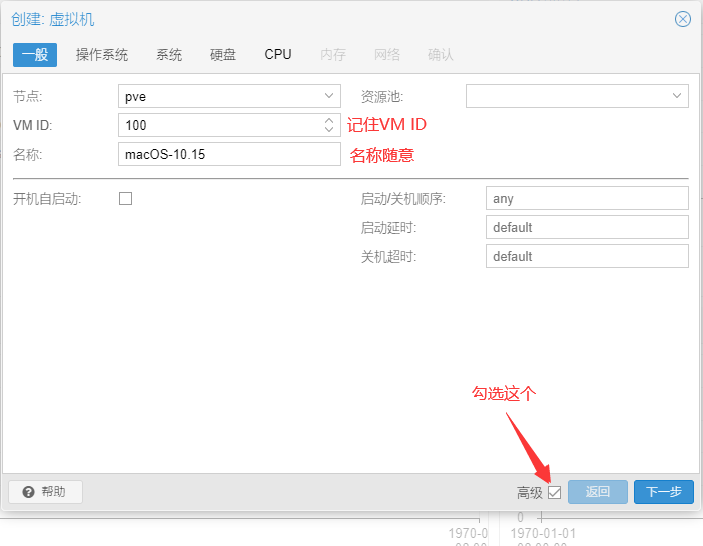Viewport: 703px width, 546px height.
Task: Close the Create VM dialog
Action: [683, 19]
